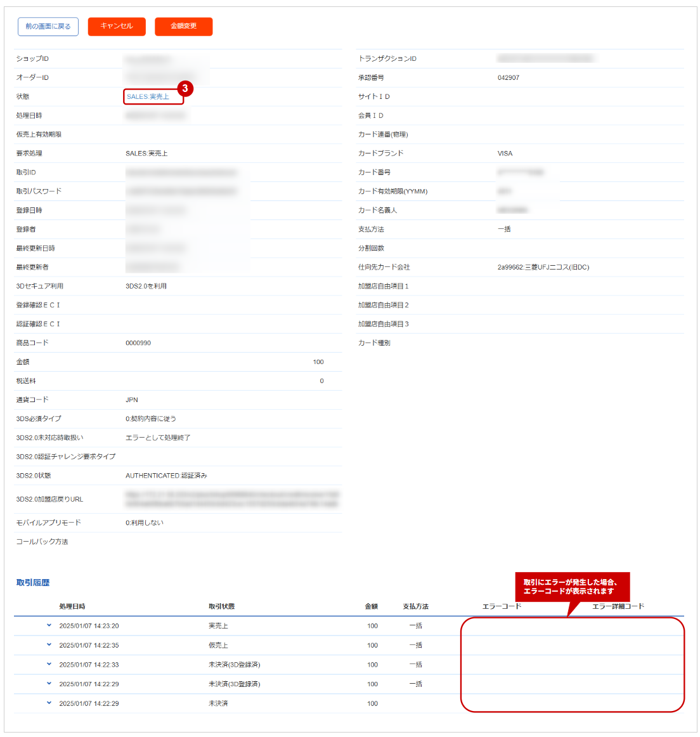Click the 取引状態 column header

click(x=221, y=606)
